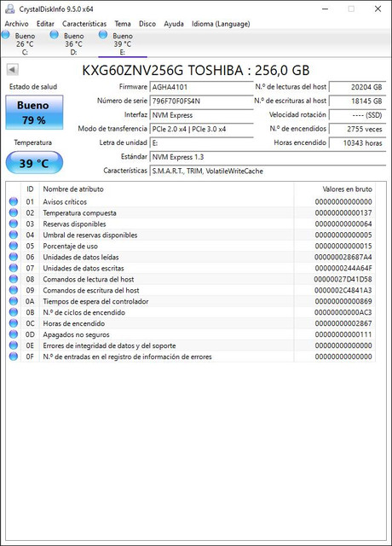
Task: Open the Idioma (Language) menu
Action: pyautogui.click(x=221, y=24)
